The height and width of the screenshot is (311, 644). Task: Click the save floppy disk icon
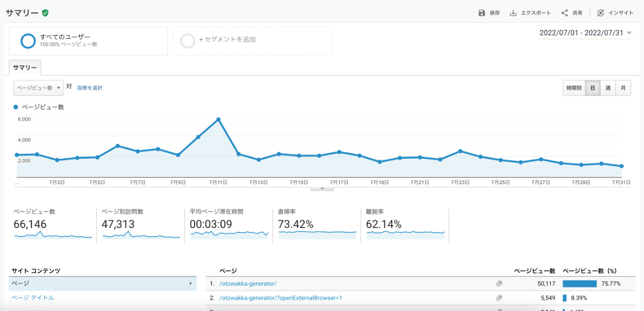(482, 13)
